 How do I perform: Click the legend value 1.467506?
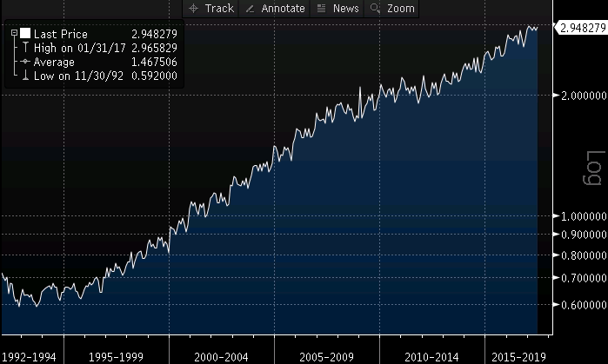pos(154,62)
